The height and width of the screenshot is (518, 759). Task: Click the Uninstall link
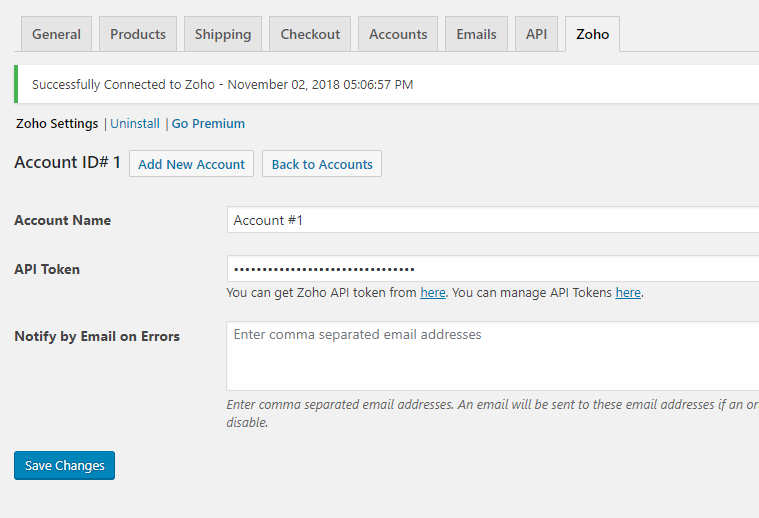(x=135, y=124)
